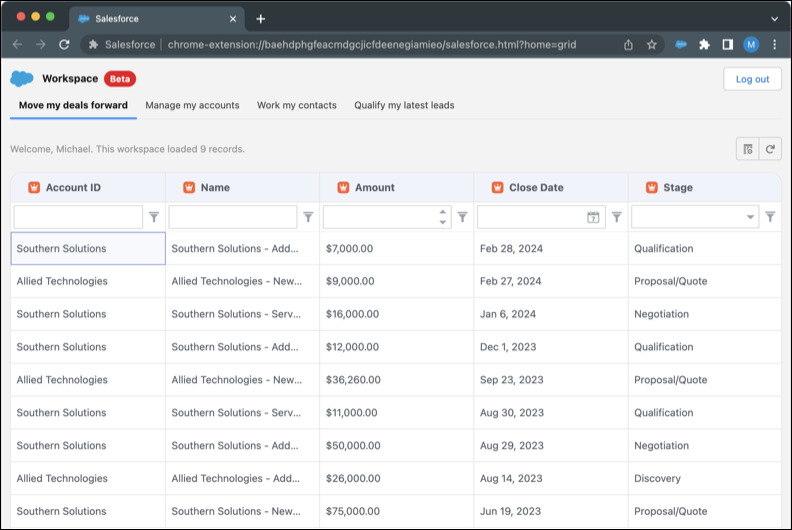Screen dimensions: 792x530
Task: Open filter funnel for Stage column
Action: click(x=770, y=217)
